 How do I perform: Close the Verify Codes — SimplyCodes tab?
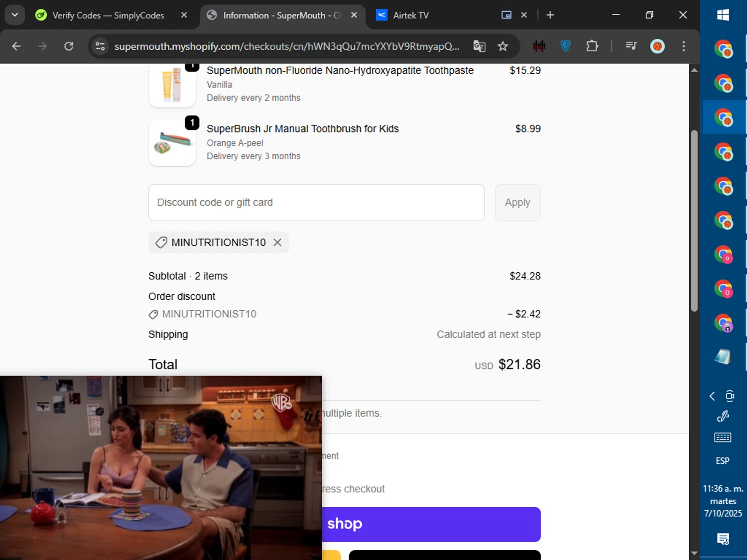click(184, 15)
